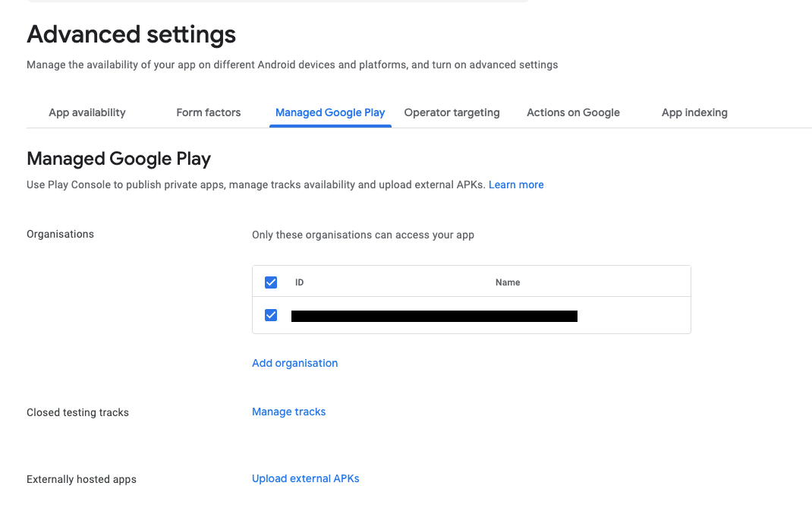Click Add organisation
Image resolution: width=812 pixels, height=530 pixels.
(x=294, y=363)
